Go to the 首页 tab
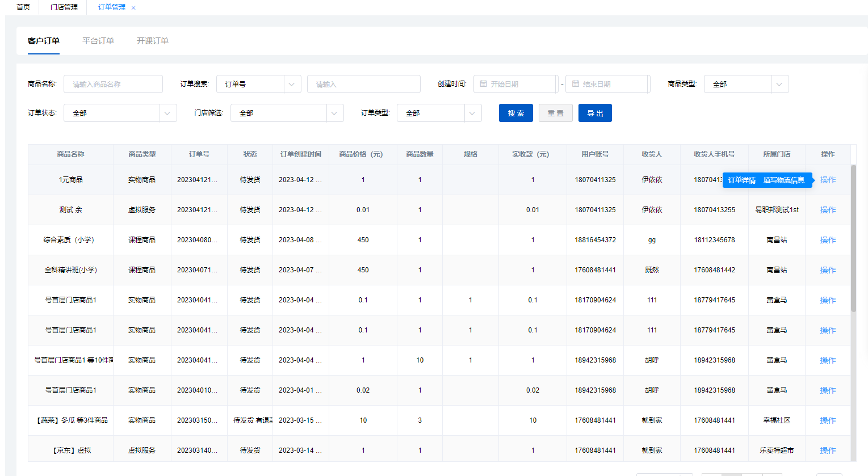The height and width of the screenshot is (476, 868). coord(23,7)
